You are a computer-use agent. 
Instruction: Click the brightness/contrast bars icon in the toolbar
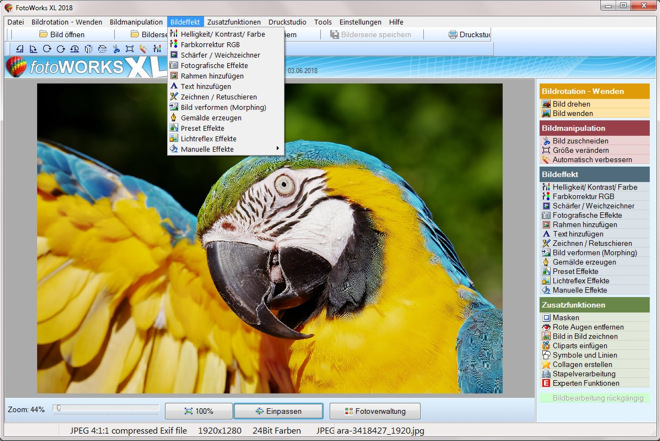[157, 49]
